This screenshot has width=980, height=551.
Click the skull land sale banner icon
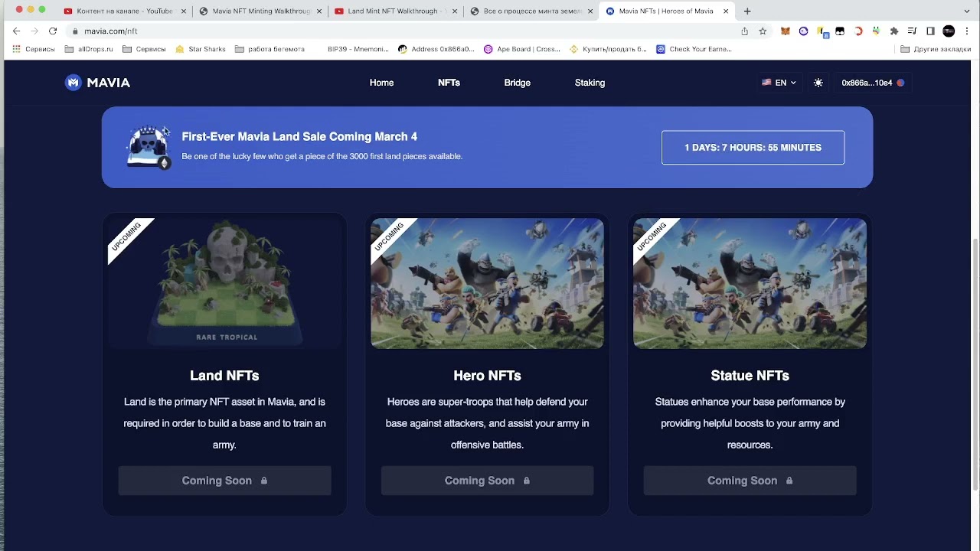point(148,147)
